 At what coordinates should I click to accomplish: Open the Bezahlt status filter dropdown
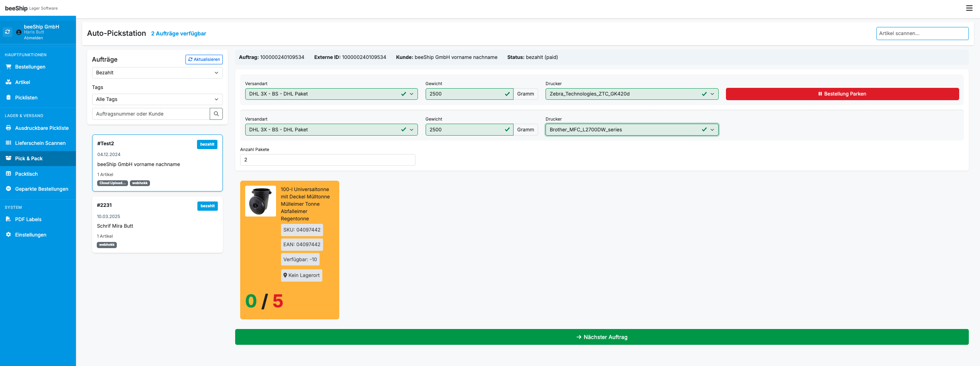pos(157,73)
